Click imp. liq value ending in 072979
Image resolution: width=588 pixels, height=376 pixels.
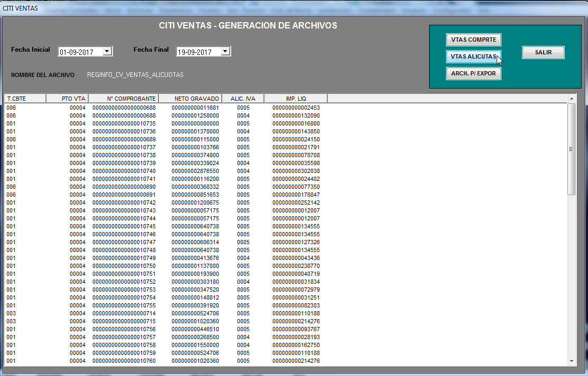click(296, 290)
